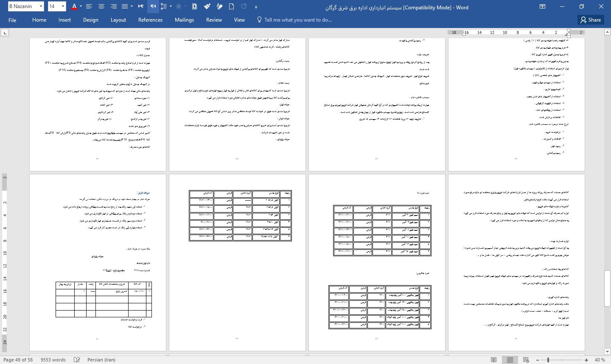The image size is (611, 364).
Task: Click the Tell me what you want search box
Action: pos(298,20)
